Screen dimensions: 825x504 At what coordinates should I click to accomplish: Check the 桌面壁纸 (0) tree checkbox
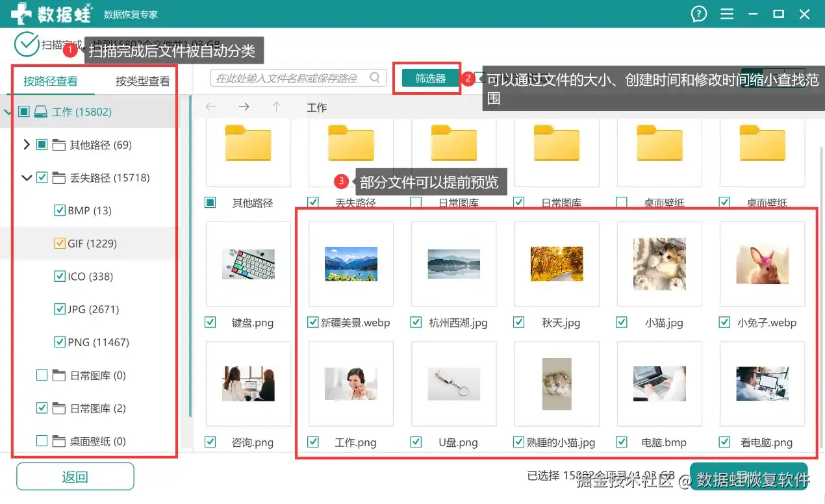(x=42, y=442)
